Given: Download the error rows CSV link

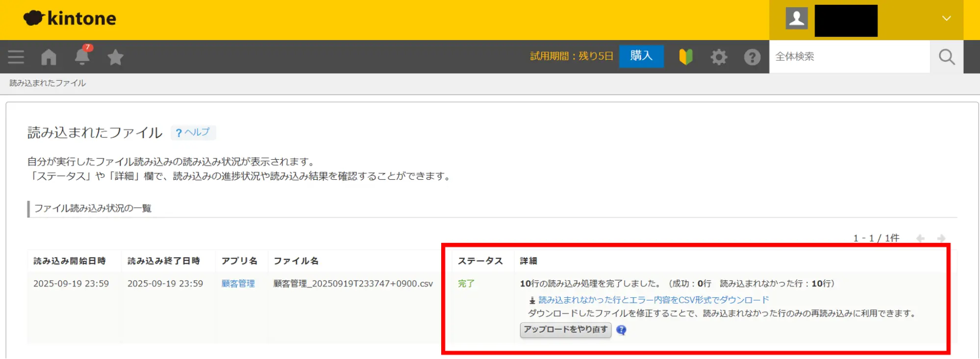Looking at the screenshot, I should (x=653, y=300).
